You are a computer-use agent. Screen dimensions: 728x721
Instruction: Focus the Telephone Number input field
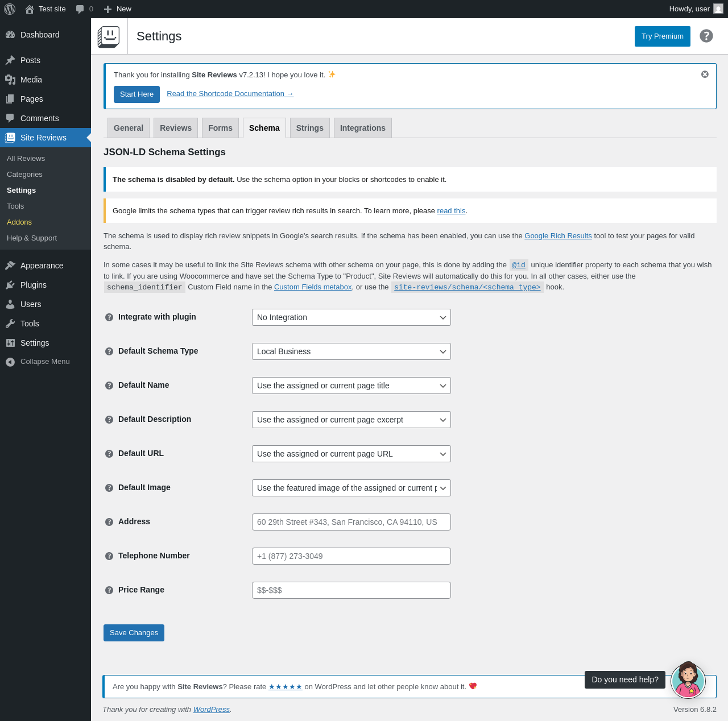coord(351,556)
